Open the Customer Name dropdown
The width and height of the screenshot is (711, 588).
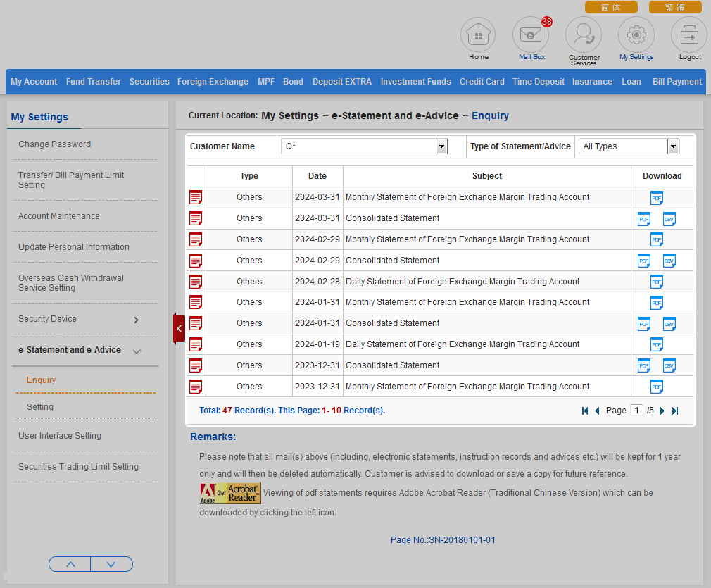point(441,146)
